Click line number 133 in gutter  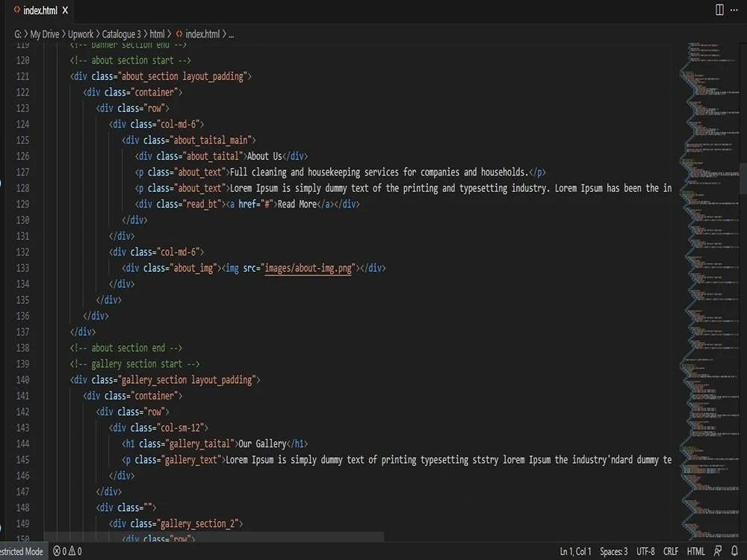pos(22,268)
